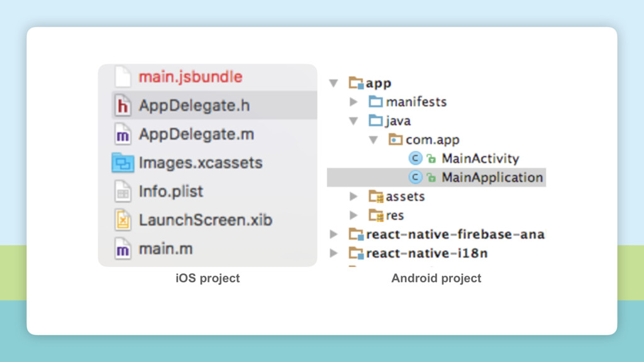Expand the manifests folder

point(353,101)
